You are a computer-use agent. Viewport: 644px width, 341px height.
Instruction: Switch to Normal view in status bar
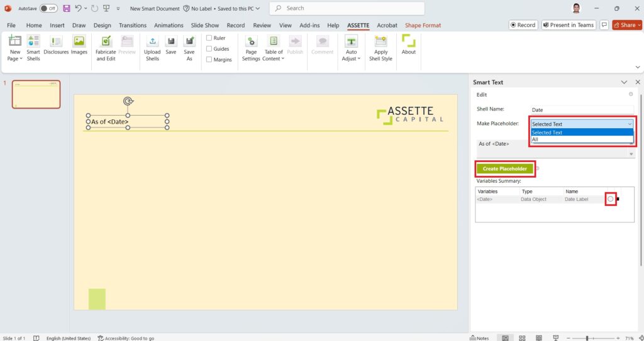506,338
